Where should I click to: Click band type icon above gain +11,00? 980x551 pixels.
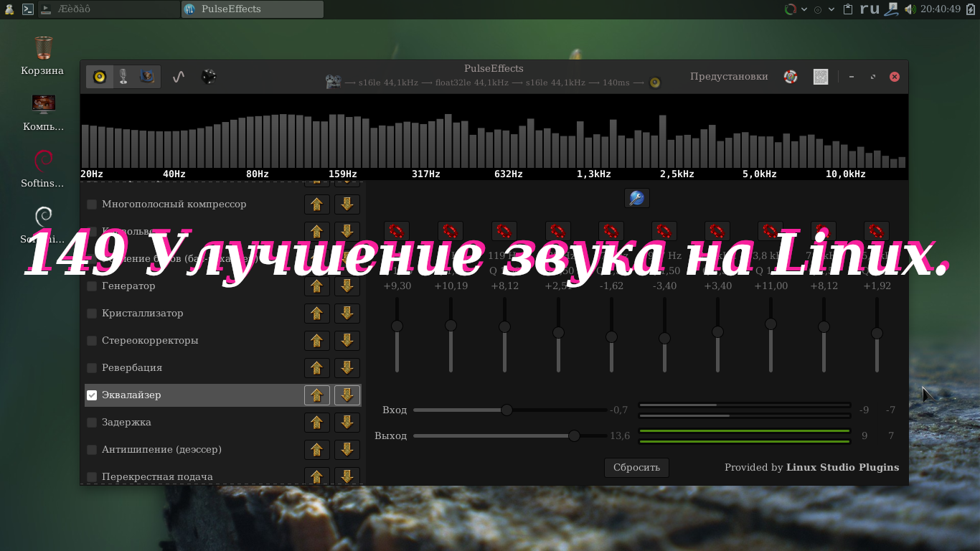click(771, 230)
